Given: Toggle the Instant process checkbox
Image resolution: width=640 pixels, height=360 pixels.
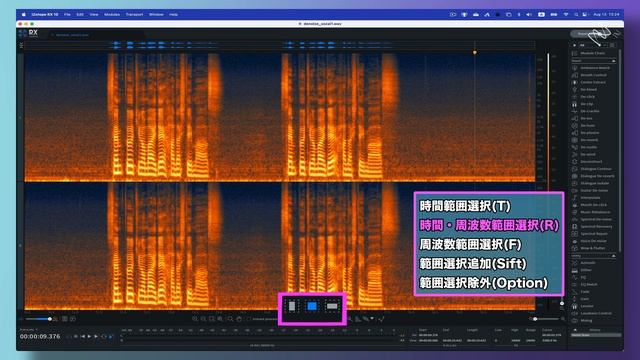Looking at the screenshot, I should (x=248, y=319).
